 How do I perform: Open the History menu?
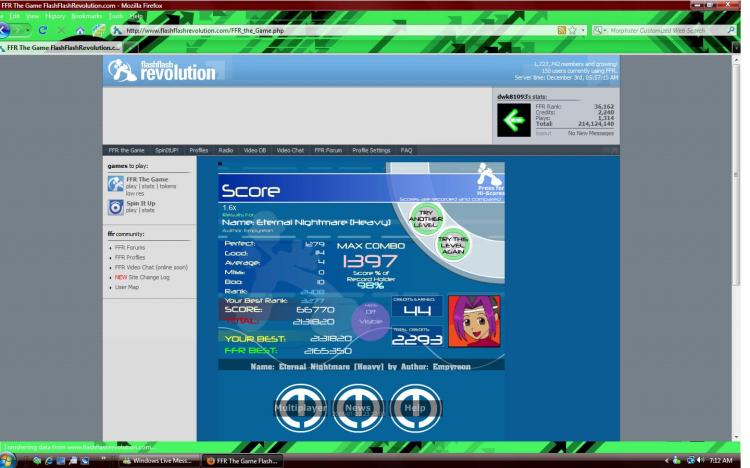(x=55, y=16)
